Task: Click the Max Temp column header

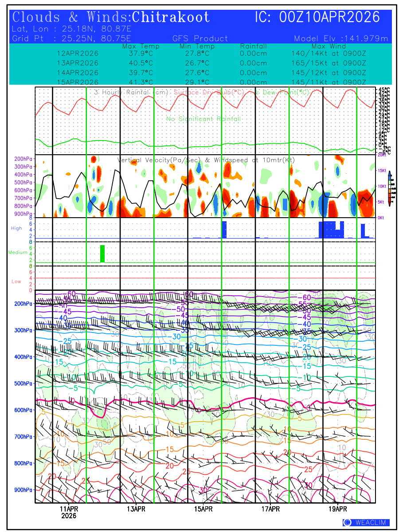Action: click(x=137, y=46)
